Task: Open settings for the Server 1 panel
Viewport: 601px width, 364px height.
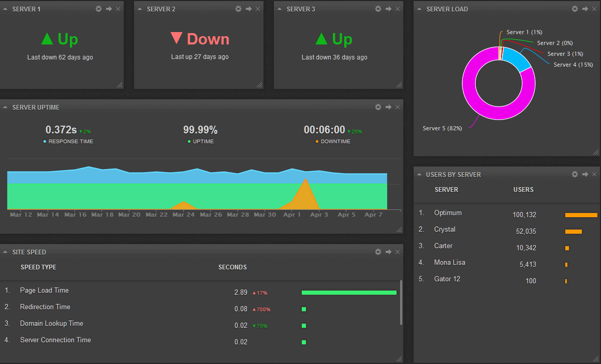Action: 98,8
